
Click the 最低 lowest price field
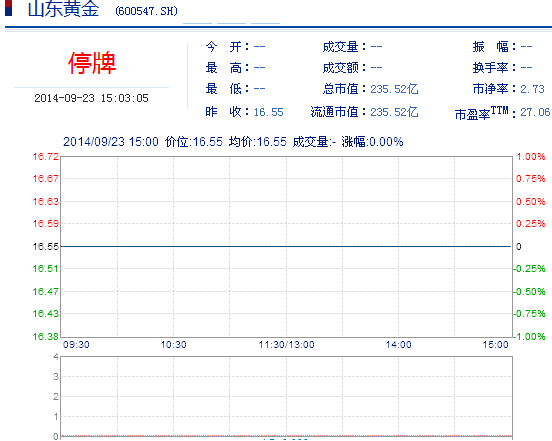(235, 89)
